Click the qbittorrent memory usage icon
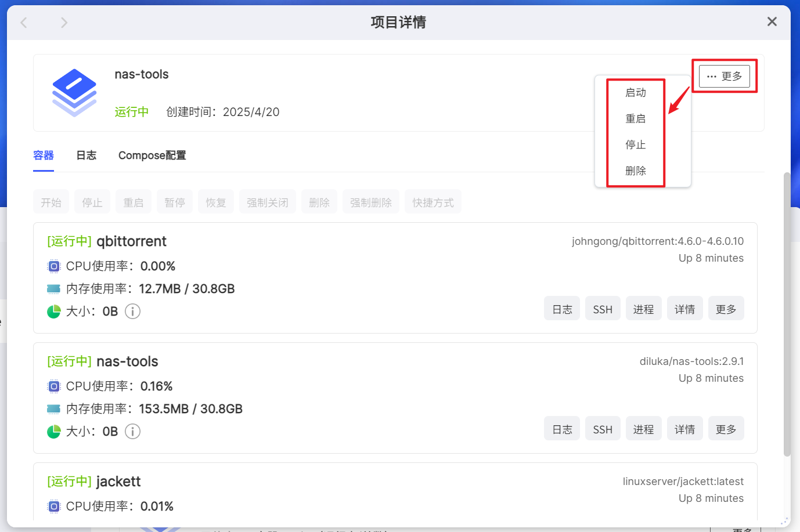This screenshot has width=800, height=532. click(x=53, y=289)
